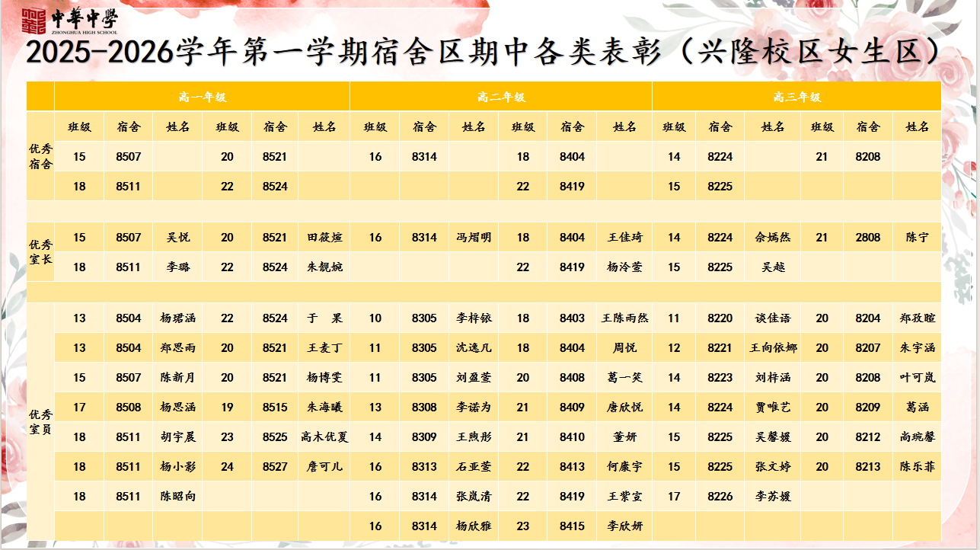Viewport: 980px width, 550px height.
Task: Click the dormitory number 8403 cell
Action: (x=572, y=318)
